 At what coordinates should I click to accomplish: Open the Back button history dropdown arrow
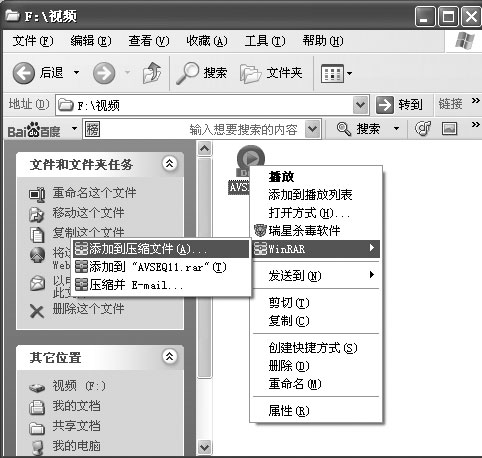[x=76, y=72]
